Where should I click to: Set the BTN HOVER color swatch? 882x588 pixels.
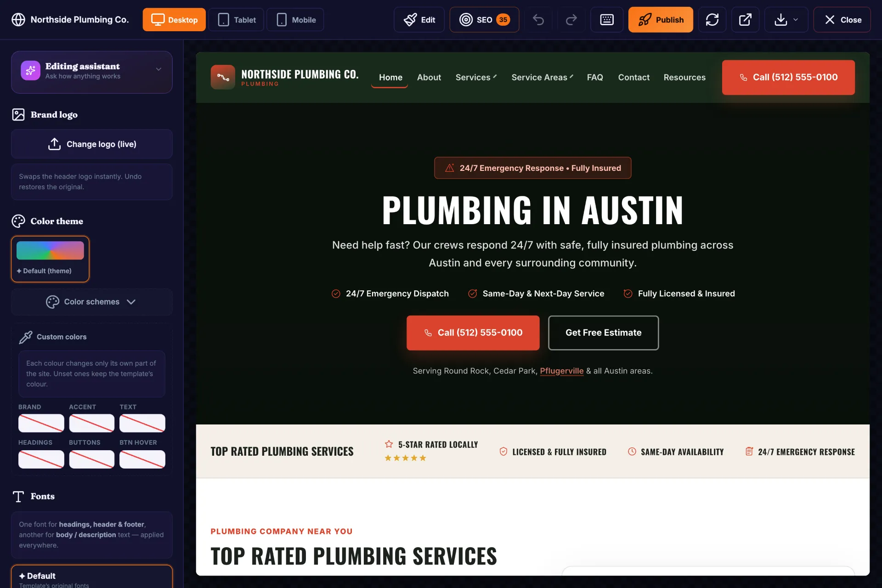tap(142, 459)
